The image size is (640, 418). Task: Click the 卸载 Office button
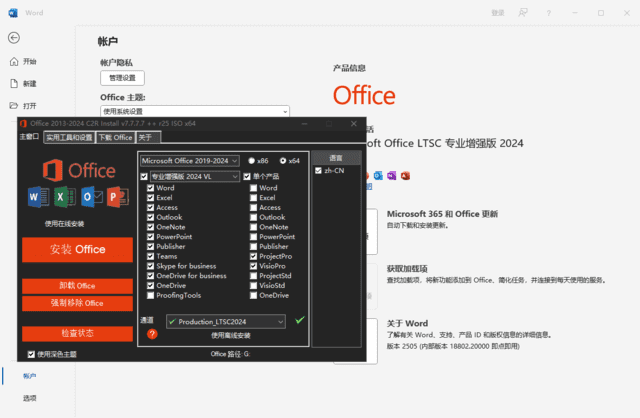tap(78, 286)
